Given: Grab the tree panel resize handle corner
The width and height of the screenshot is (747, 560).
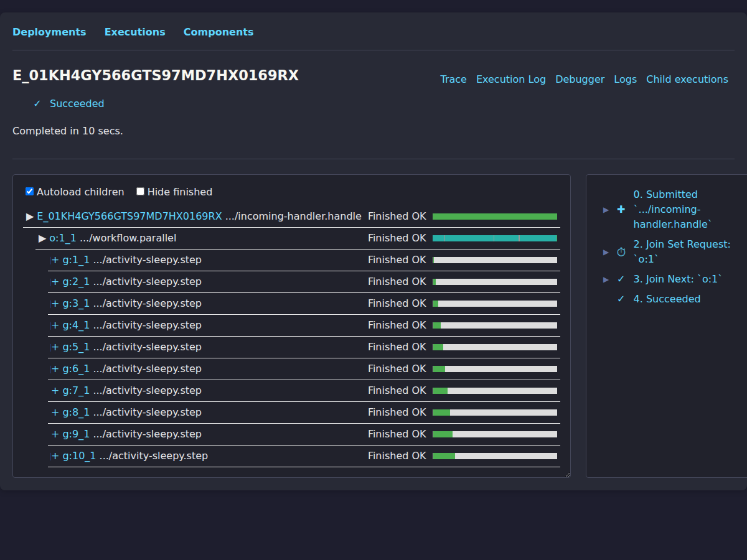Looking at the screenshot, I should [567, 474].
